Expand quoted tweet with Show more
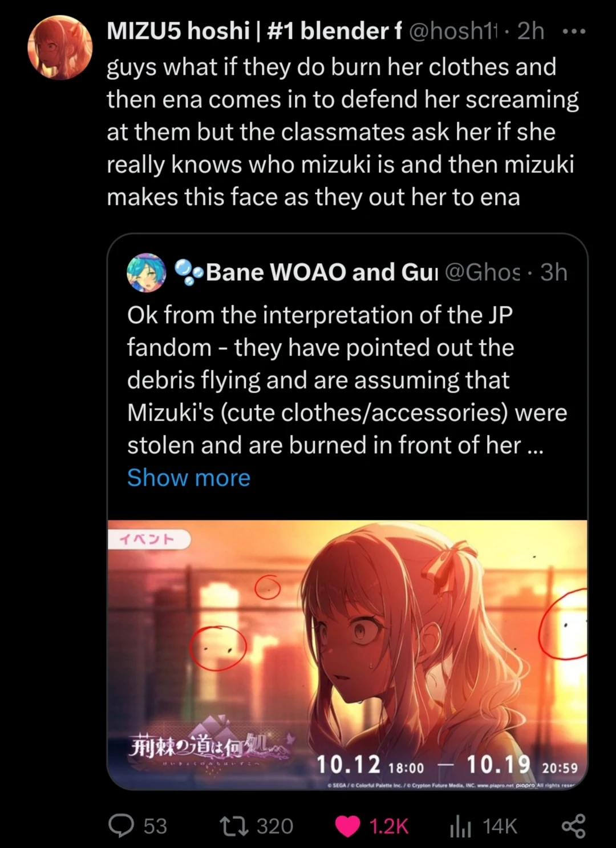The image size is (616, 848). (189, 478)
